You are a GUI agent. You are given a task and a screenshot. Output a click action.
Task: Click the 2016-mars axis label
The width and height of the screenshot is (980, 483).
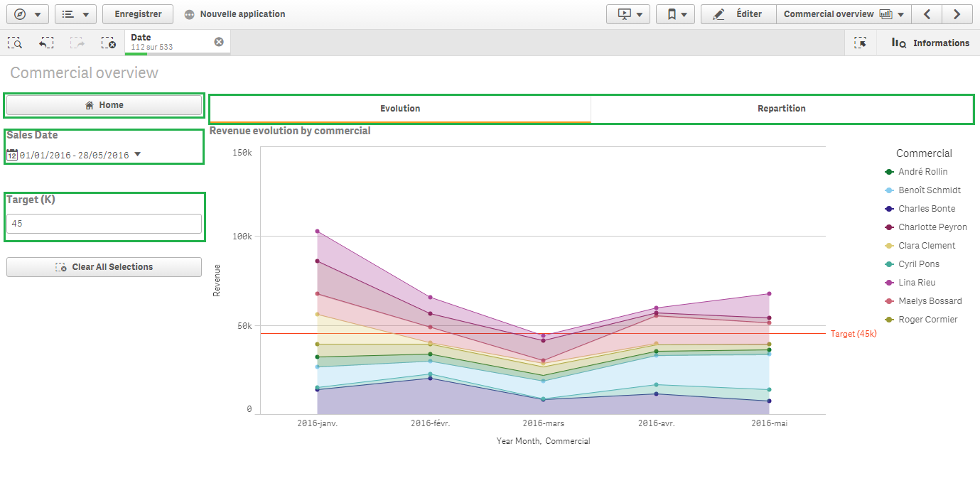coord(544,423)
